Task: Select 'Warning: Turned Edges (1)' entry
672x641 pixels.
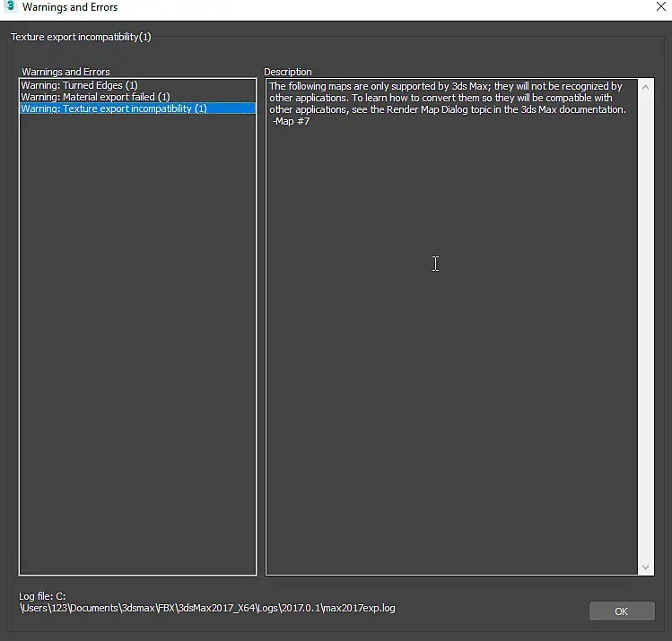Action: pos(80,85)
